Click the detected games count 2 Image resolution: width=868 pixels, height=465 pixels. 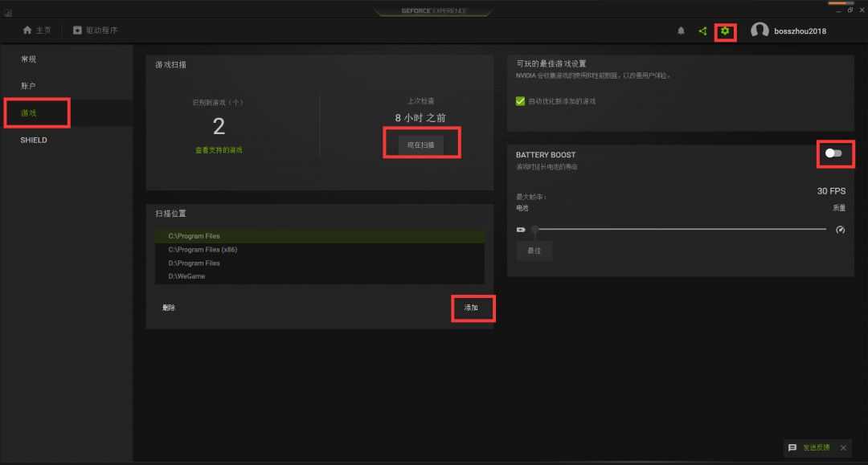point(219,126)
